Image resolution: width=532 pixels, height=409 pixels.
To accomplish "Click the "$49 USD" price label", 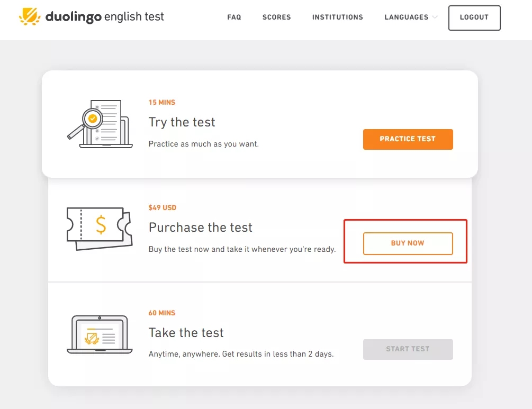I will pyautogui.click(x=162, y=208).
